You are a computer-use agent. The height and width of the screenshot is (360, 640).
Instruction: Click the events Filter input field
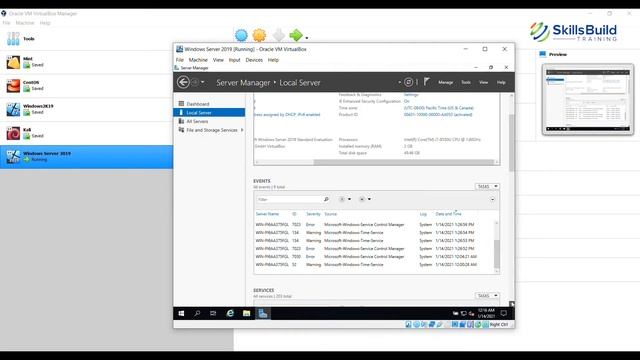coord(289,199)
